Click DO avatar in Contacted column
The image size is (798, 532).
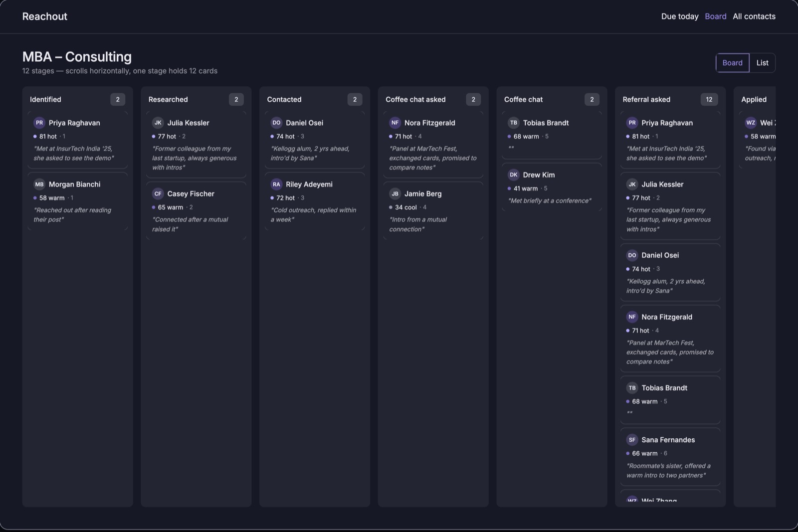pos(276,123)
